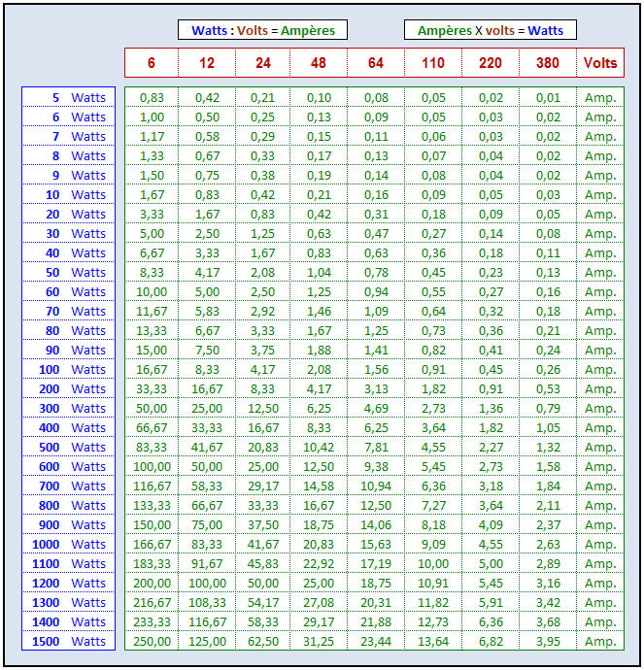Select the "5 Watts" row label
Image resolution: width=644 pixels, height=670 pixels.
pos(68,97)
